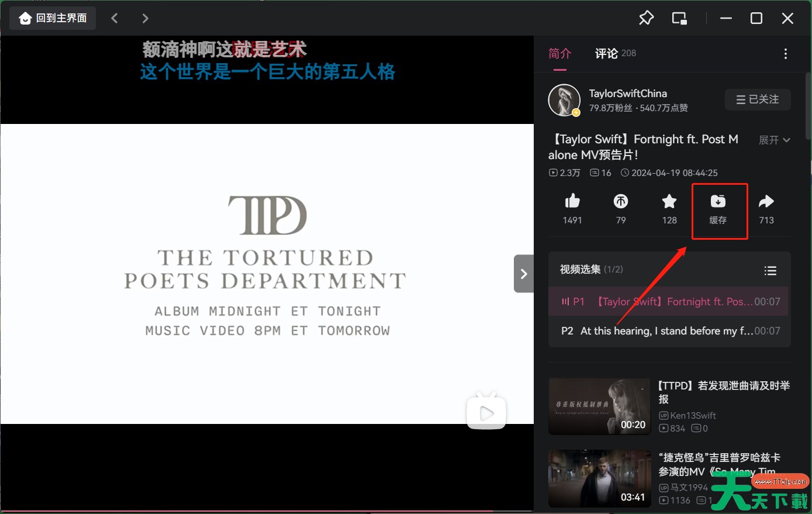Open TaylorSwiftChina's avatar profile
Screen dimensions: 812x514
tap(564, 100)
